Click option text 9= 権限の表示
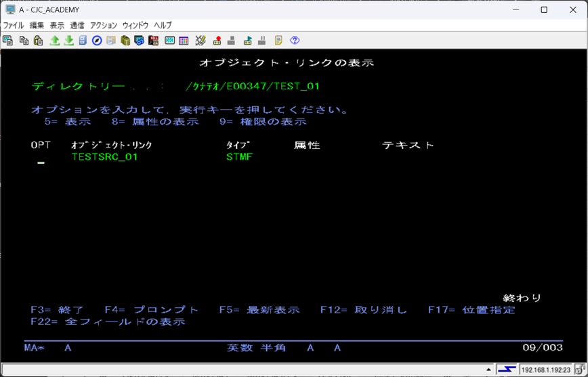Image resolution: width=588 pixels, height=377 pixels. coord(263,122)
